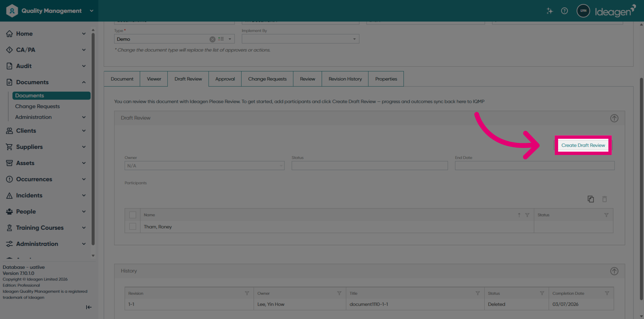Open the help question mark icon

coord(565,11)
